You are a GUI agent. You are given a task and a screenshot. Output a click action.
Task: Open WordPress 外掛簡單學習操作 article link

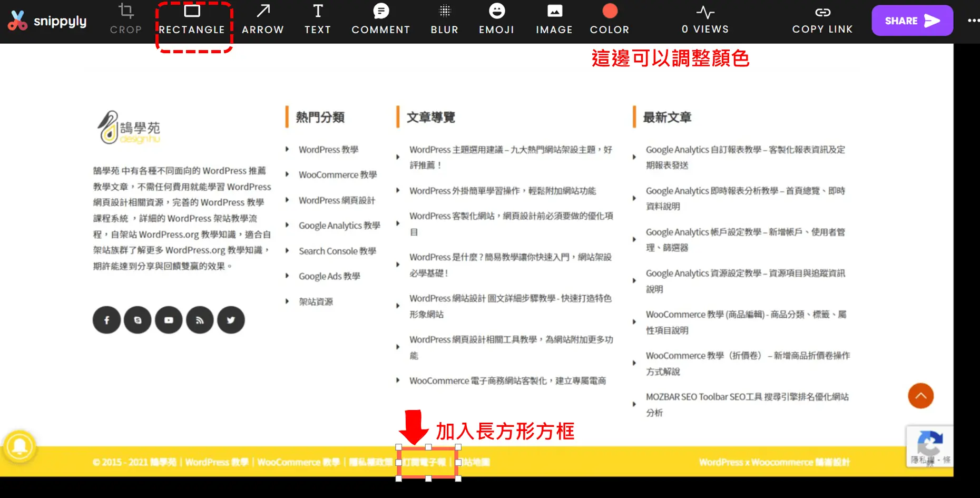(x=503, y=191)
